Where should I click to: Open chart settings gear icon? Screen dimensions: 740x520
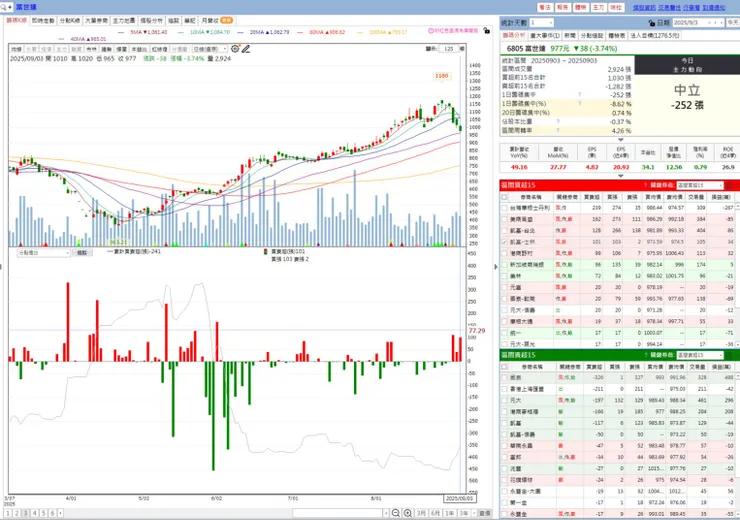pos(235,49)
